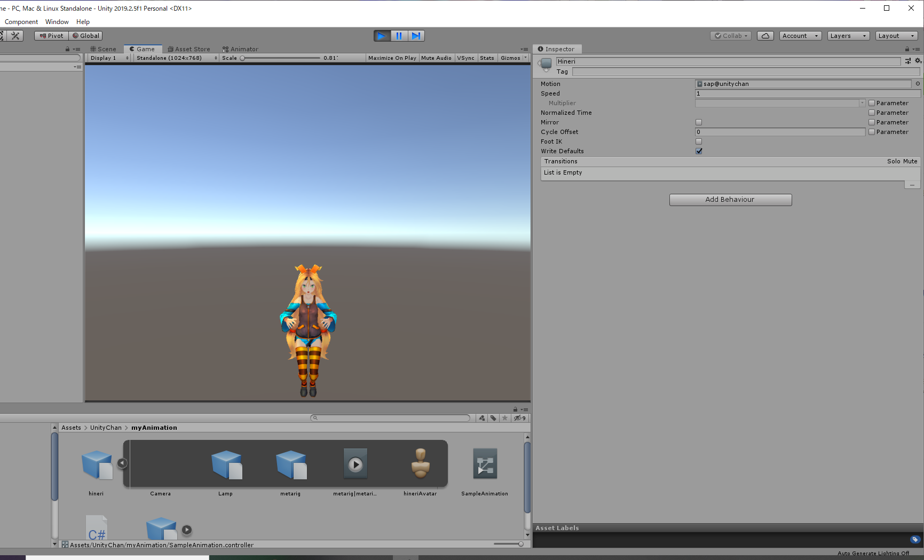Click the Speed value field

(808, 93)
